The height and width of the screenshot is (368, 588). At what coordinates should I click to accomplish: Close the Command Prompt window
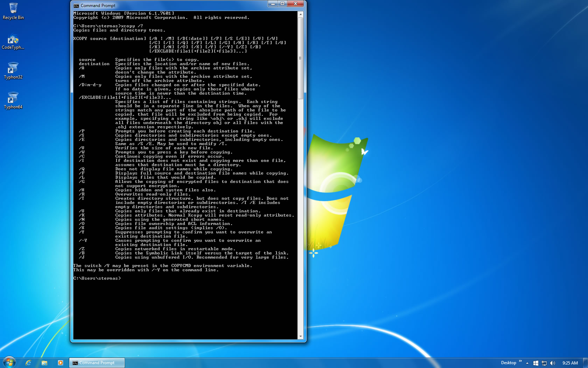click(x=295, y=4)
